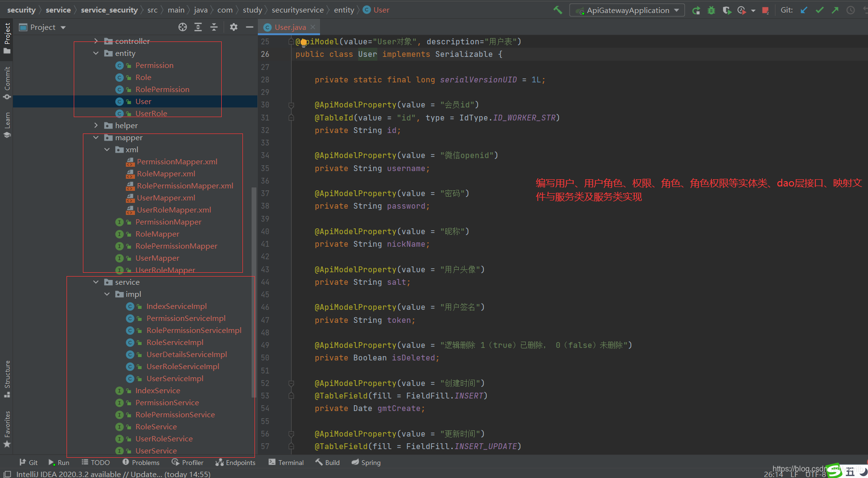Click the username field on line 35
This screenshot has width=868, height=478.
pyautogui.click(x=406, y=168)
